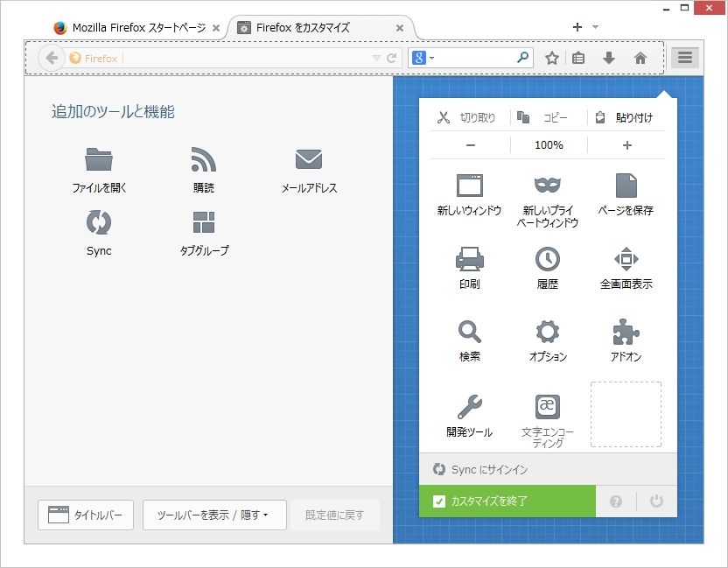Click the zoom in plus button
The image size is (728, 568).
pyautogui.click(x=626, y=145)
